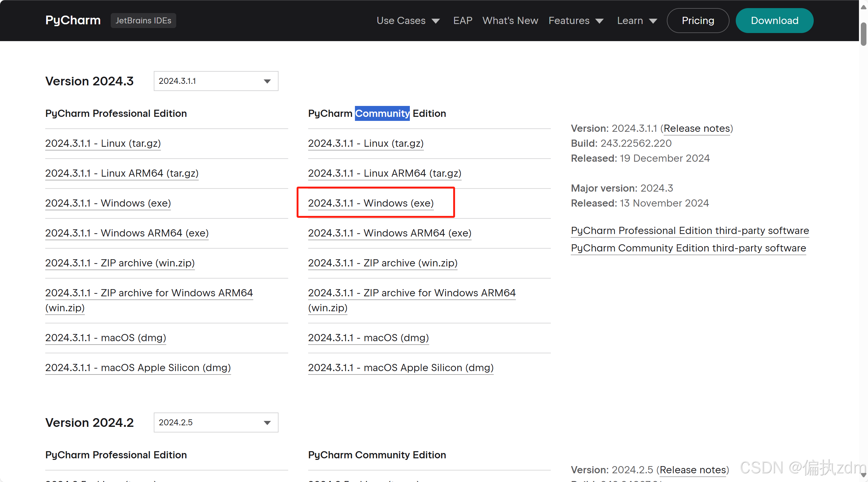Download Community 2024.3.1.1 macOS (dmg)

(369, 338)
